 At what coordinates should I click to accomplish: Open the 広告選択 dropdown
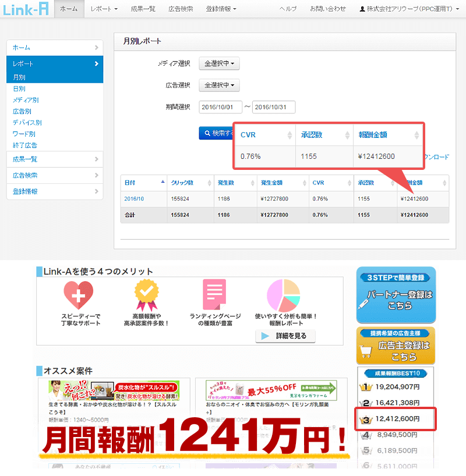[x=219, y=86]
